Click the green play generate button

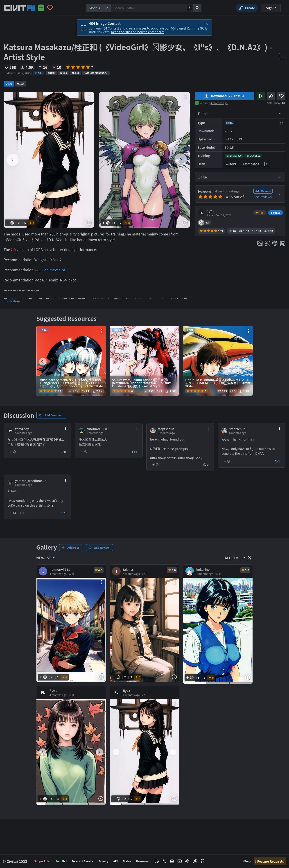coord(260,96)
